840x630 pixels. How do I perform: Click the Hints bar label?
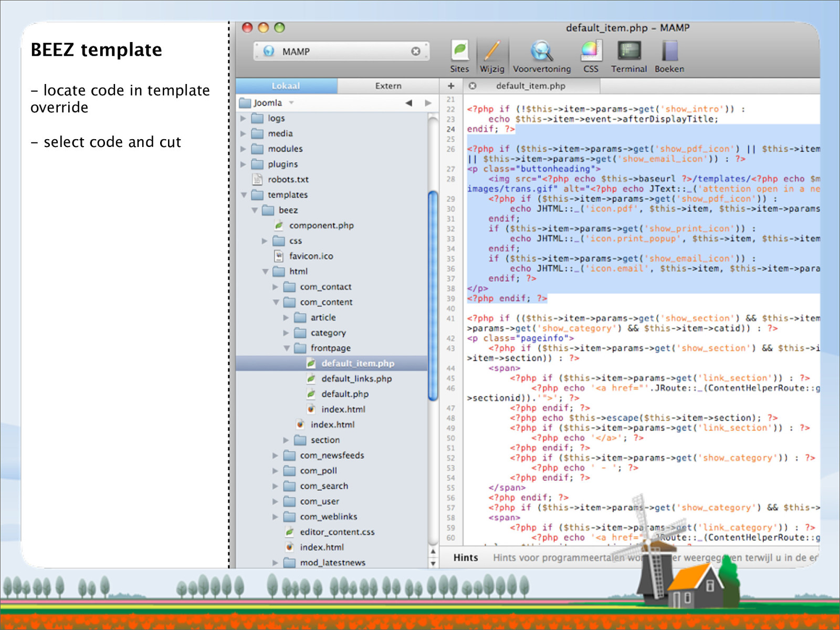point(466,558)
